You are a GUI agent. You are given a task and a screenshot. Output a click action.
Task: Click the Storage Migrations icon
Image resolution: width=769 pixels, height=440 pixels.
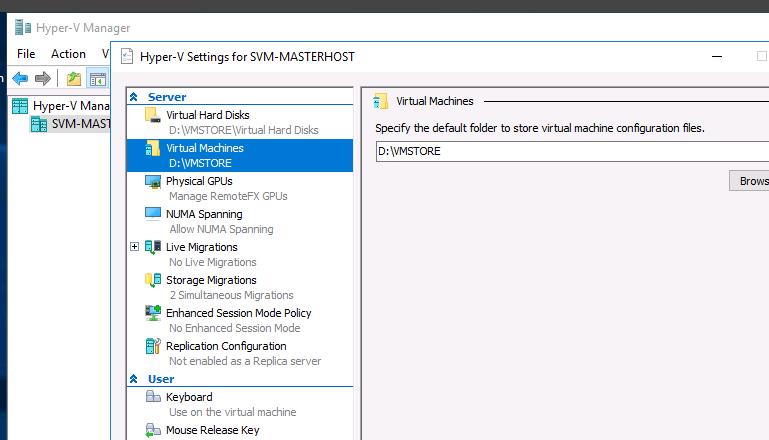[153, 280]
